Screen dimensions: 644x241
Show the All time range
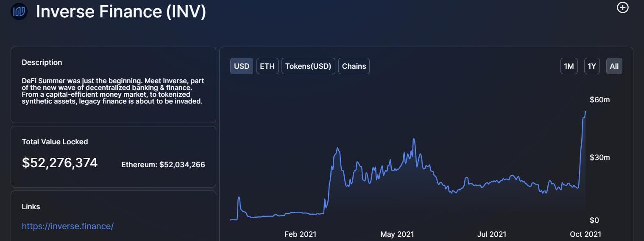614,66
